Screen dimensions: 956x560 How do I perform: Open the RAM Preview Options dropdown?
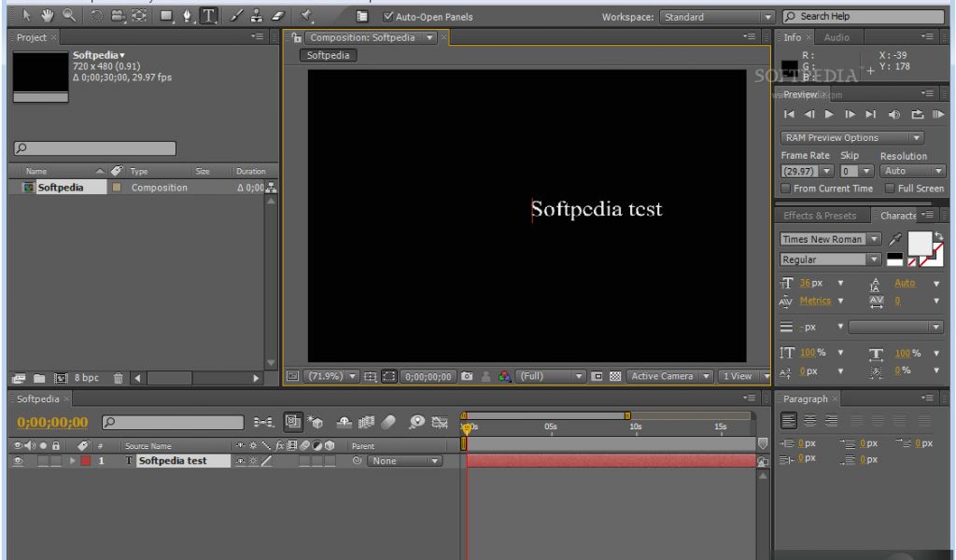click(851, 138)
